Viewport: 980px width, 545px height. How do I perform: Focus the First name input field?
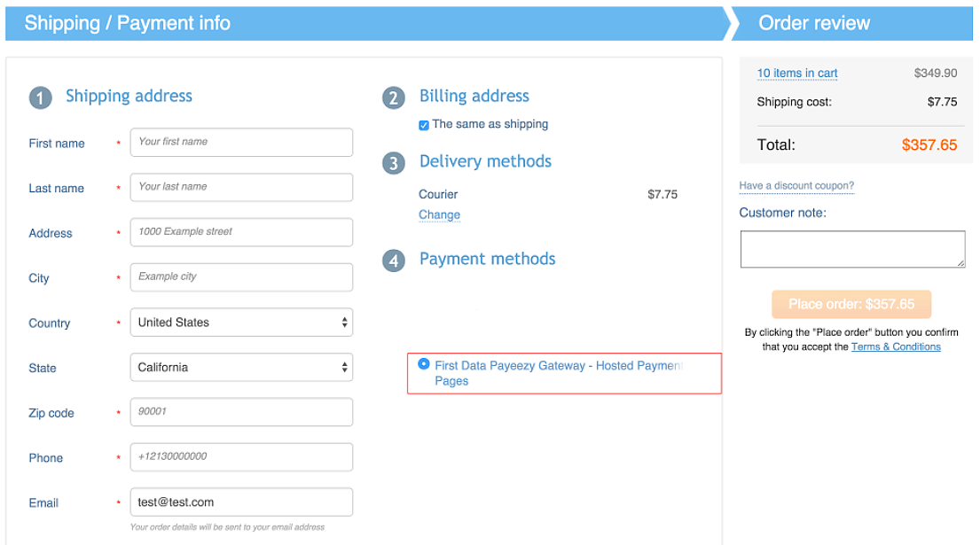(x=241, y=143)
